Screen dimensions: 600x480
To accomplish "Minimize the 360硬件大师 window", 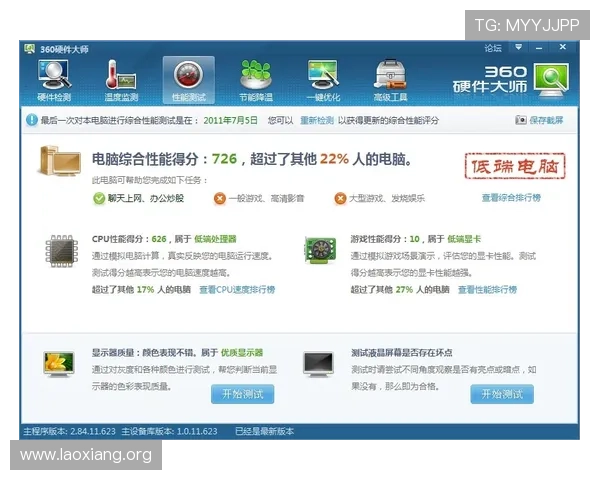I will (539, 48).
